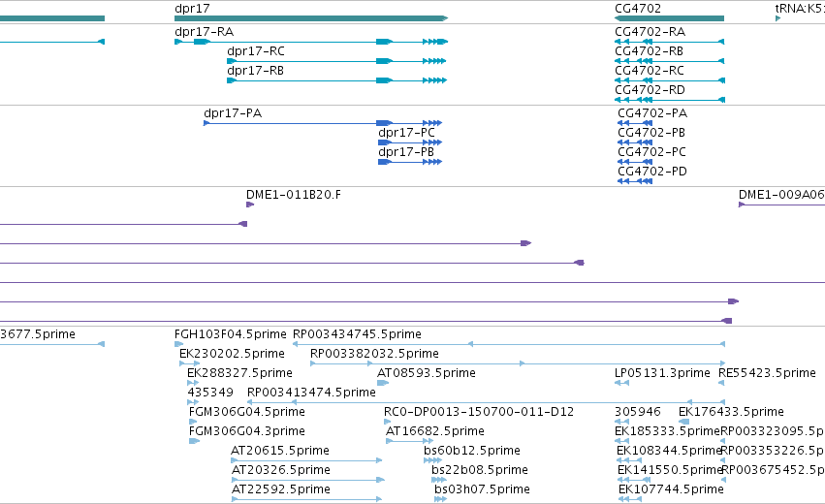Image resolution: width=825 pixels, height=504 pixels.
Task: Select RC0-DP0013-150700-011-D12 EST label
Action: click(x=479, y=412)
